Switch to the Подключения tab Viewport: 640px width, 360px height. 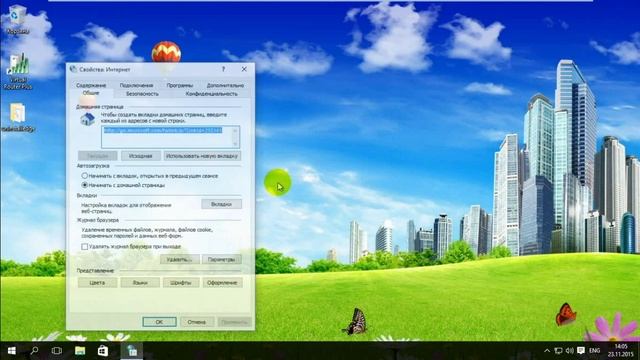tap(136, 85)
